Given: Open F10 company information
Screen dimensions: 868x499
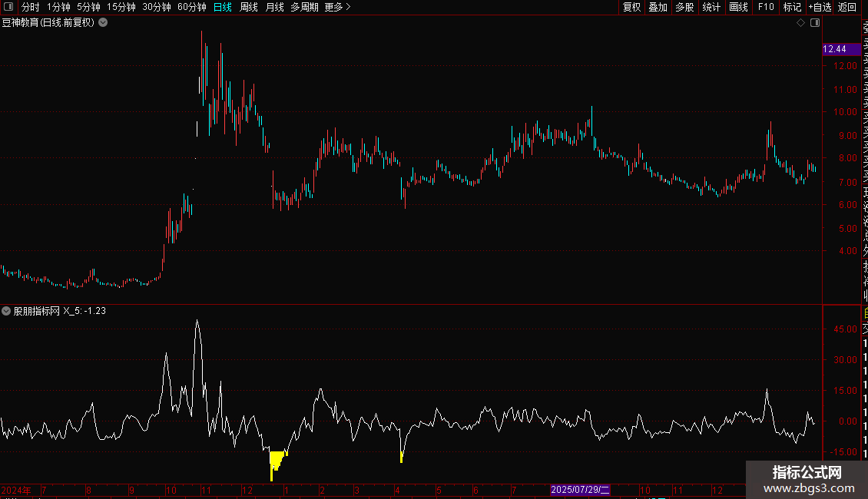Looking at the screenshot, I should [766, 7].
